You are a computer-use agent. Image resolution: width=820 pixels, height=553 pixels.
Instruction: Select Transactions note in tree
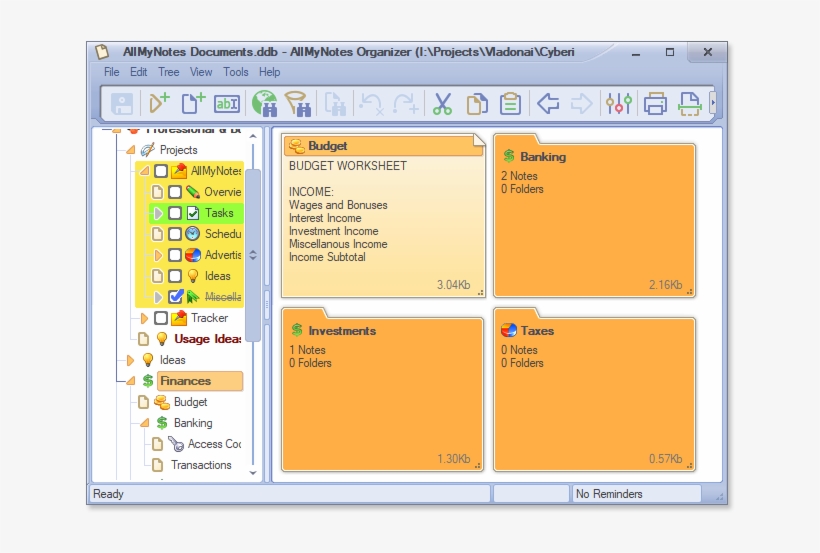point(201,465)
